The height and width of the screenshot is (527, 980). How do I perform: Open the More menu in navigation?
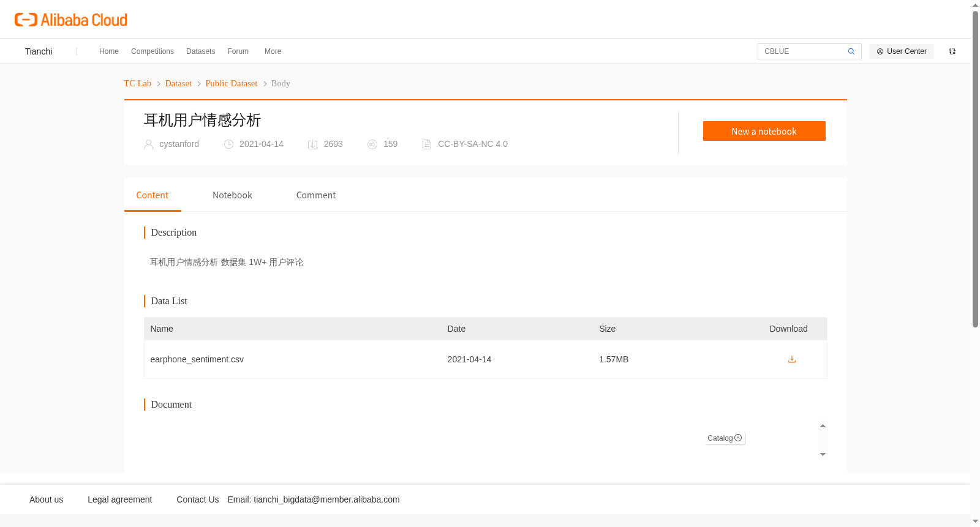coord(273,51)
